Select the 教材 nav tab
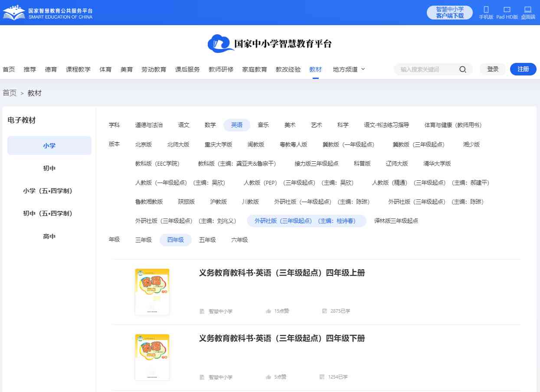 pyautogui.click(x=316, y=69)
